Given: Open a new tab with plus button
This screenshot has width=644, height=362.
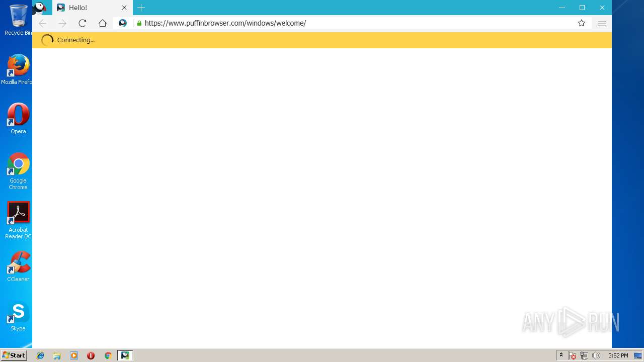Looking at the screenshot, I should tap(141, 8).
